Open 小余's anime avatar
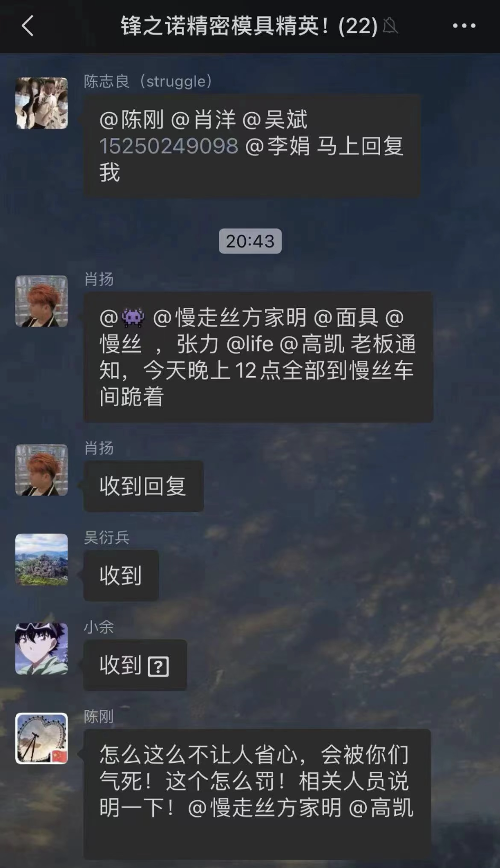The image size is (500, 868). pyautogui.click(x=42, y=648)
